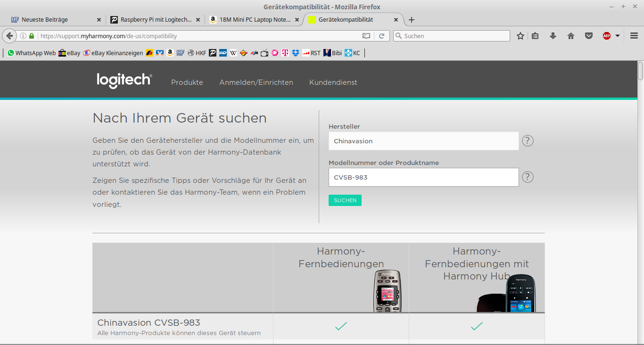Open the HKF globe bookmark
Image resolution: width=644 pixels, height=345 pixels.
pos(197,53)
